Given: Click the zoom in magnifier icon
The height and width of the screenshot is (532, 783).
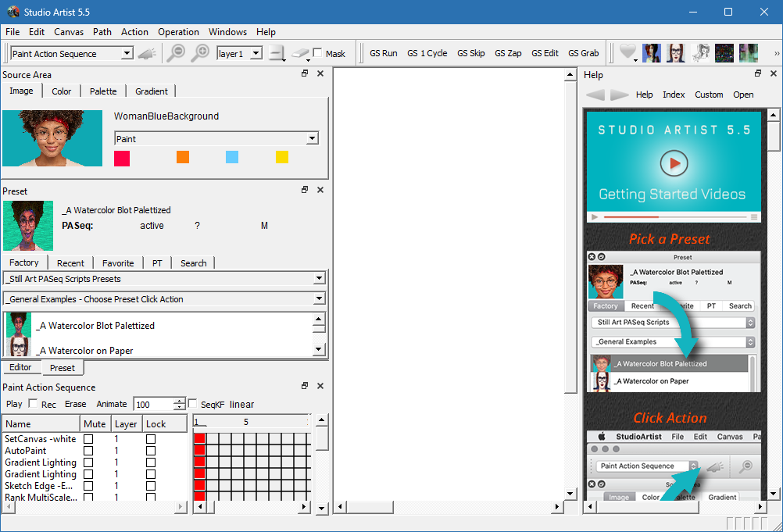Looking at the screenshot, I should (x=201, y=53).
